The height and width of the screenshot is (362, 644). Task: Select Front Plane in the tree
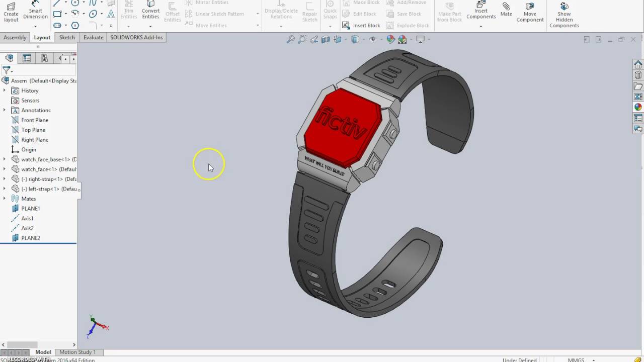click(35, 120)
